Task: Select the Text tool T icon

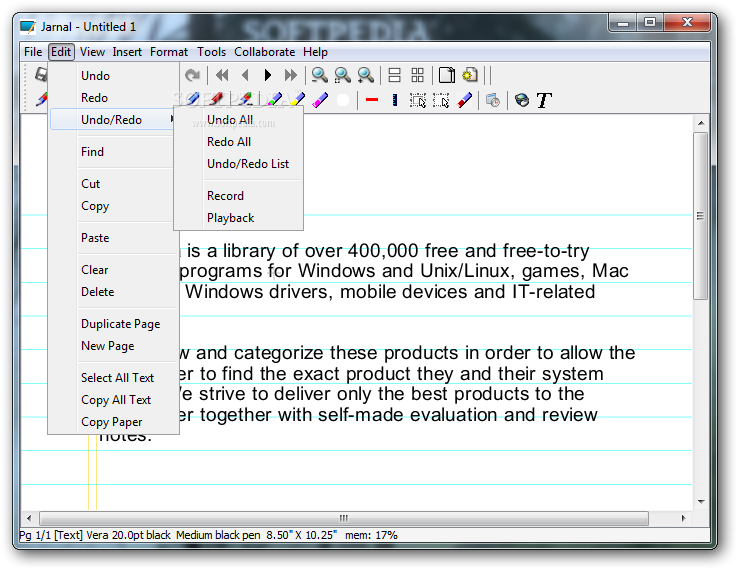Action: [544, 100]
